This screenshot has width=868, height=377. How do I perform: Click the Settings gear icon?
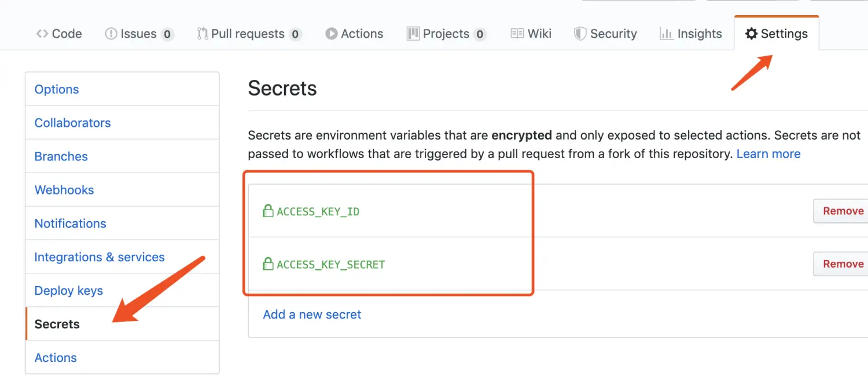[x=751, y=34]
